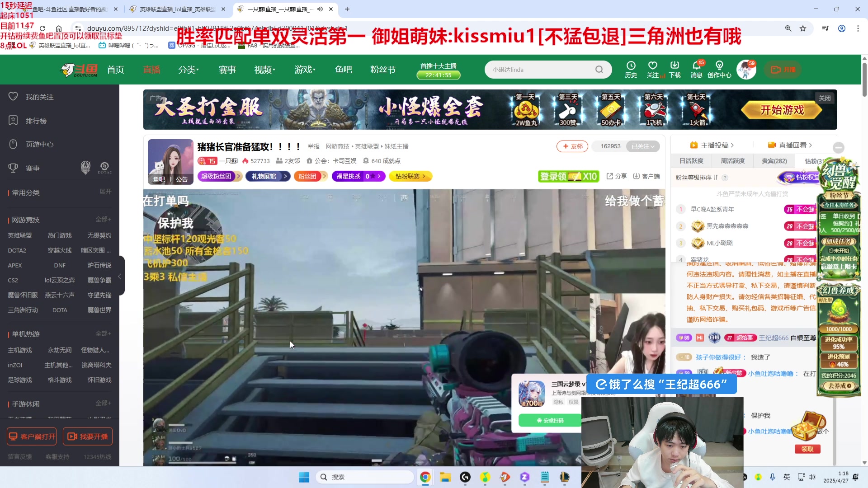Expand 常用分类 with 展开
Image resolution: width=868 pixels, height=488 pixels.
tap(105, 192)
